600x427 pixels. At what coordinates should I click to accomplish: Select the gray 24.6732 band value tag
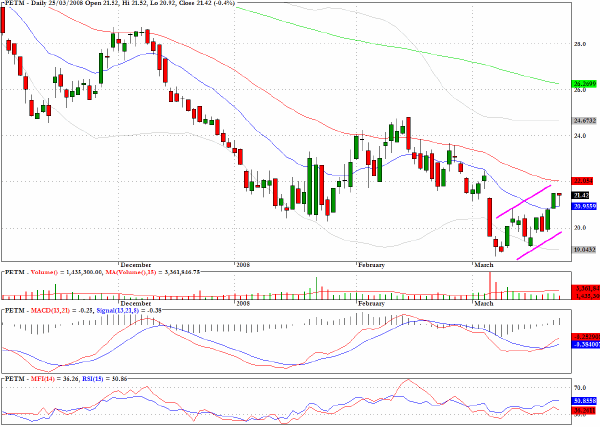pyautogui.click(x=584, y=121)
